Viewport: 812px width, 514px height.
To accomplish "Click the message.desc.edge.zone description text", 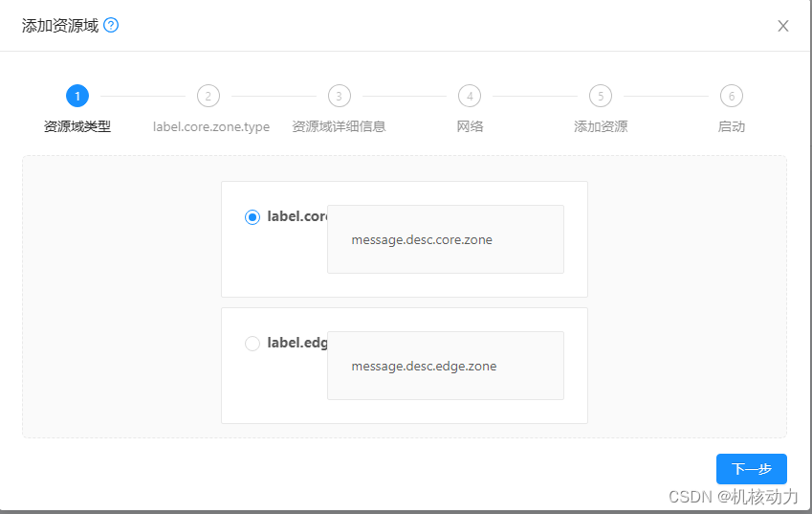I will 424,367.
